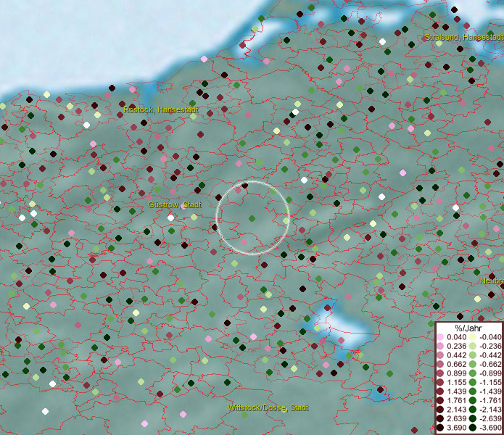The width and height of the screenshot is (504, 435).
Task: Select the -1.761 legend entry
Action: pos(489,401)
